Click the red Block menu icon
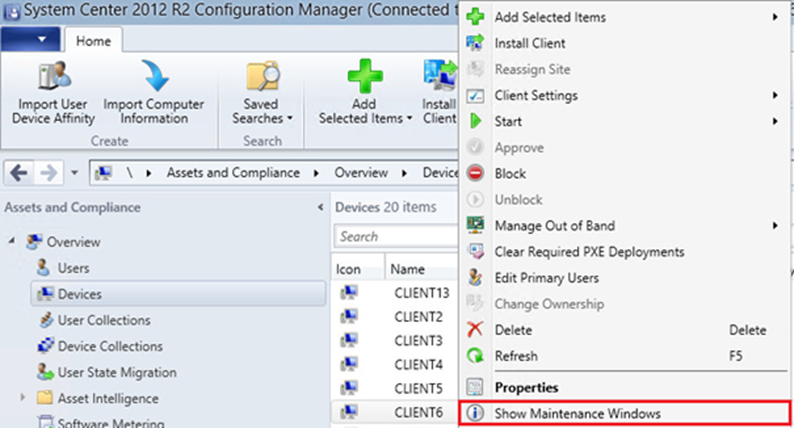This screenshot has height=428, width=794. (x=475, y=173)
